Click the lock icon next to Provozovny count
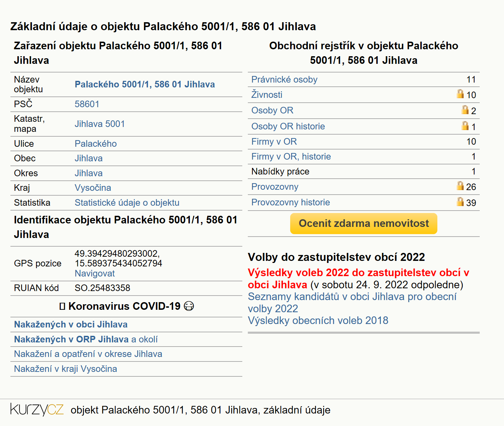 (460, 186)
